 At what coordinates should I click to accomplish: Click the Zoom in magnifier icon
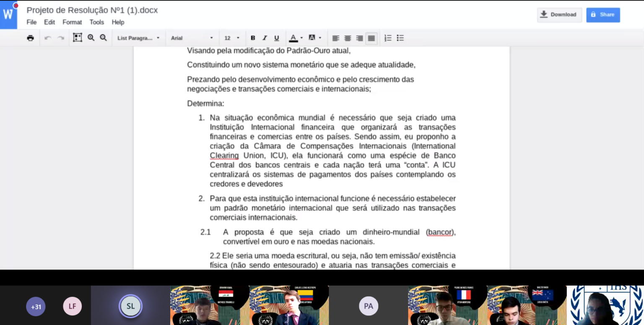coord(91,38)
